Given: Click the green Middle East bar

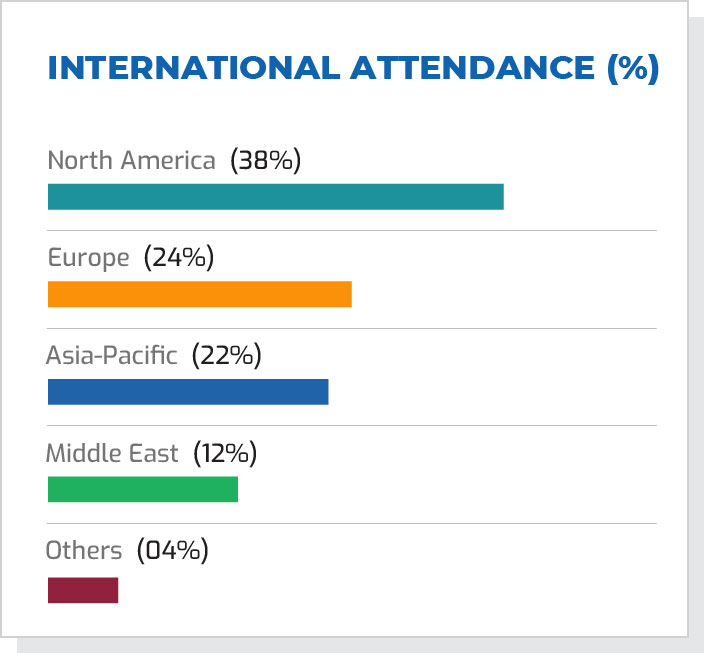Looking at the screenshot, I should [142, 489].
